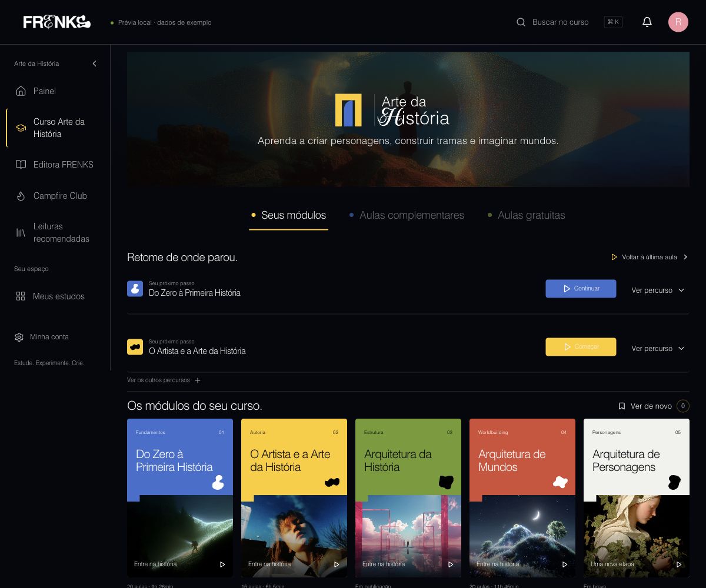Screen dimensions: 706x588
Task: Click 'Prévia local · dados de exemplo' status text
Action: point(165,22)
